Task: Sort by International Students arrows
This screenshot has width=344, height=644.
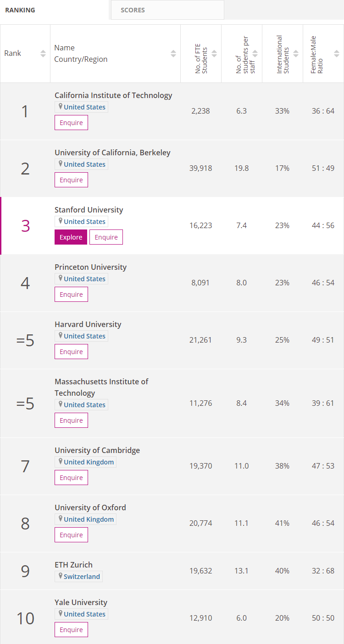Action: pyautogui.click(x=296, y=54)
